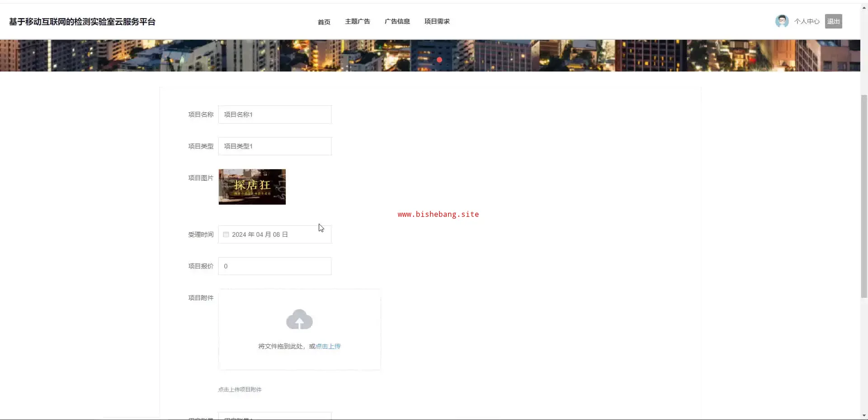Click the user avatar icon
Image resolution: width=868 pixels, height=420 pixels.
click(782, 21)
